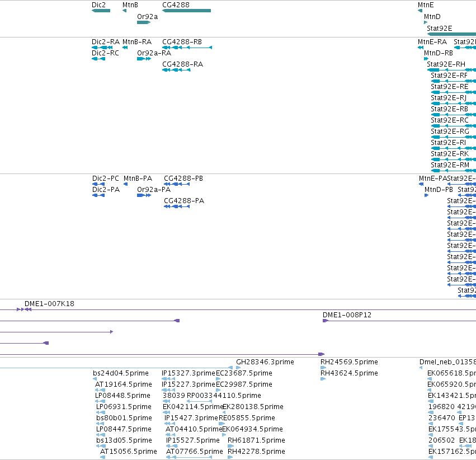Image resolution: width=476 pixels, height=460 pixels.
Task: Select the Stat92E-RI transcript label
Action: [x=449, y=142]
